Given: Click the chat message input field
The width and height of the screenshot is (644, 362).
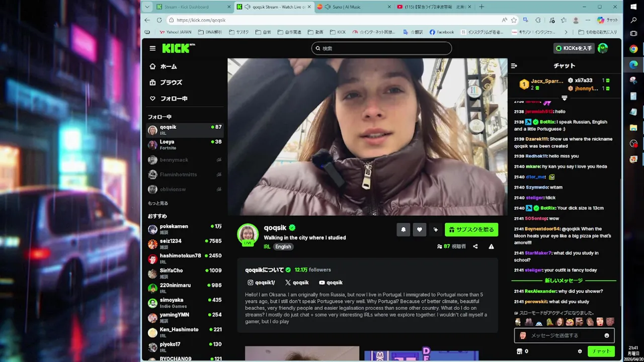Looking at the screenshot, I should (x=565, y=335).
